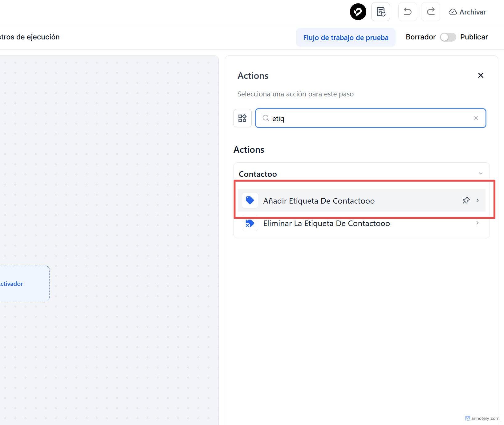This screenshot has height=425, width=504.
Task: Open Flujo de trabajo de prueba
Action: tap(346, 38)
